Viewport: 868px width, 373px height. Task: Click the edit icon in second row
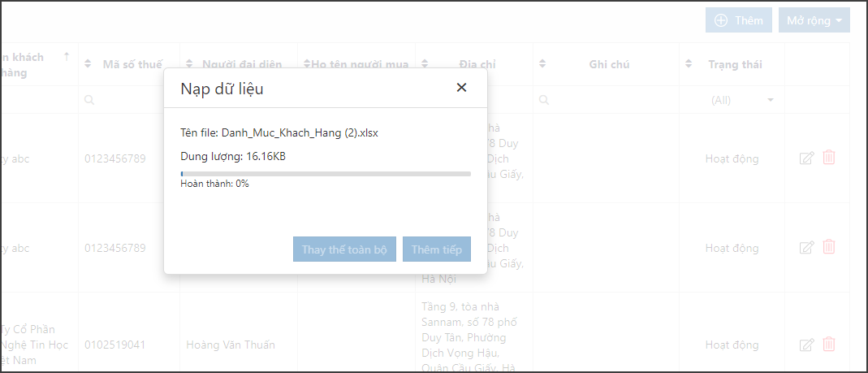806,248
